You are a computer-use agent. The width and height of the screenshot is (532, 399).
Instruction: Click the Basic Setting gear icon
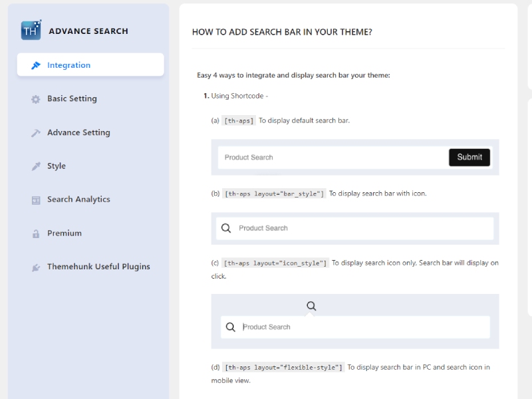[36, 99]
